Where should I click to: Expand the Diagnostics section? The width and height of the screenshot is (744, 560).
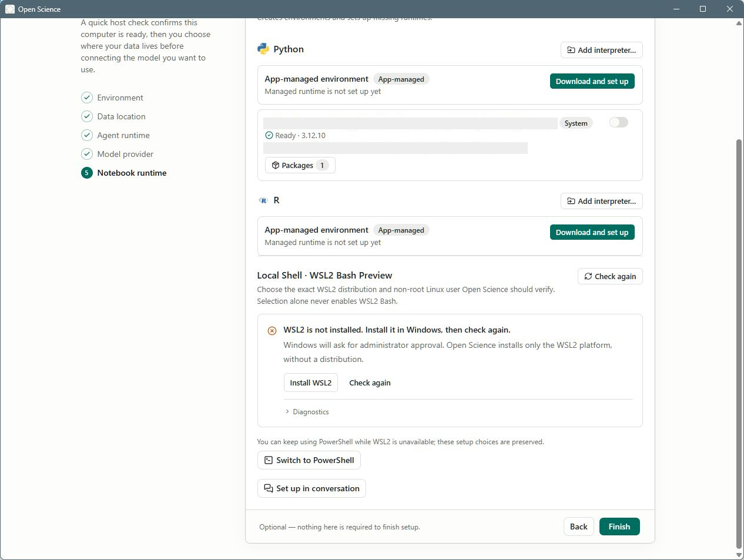pyautogui.click(x=307, y=412)
